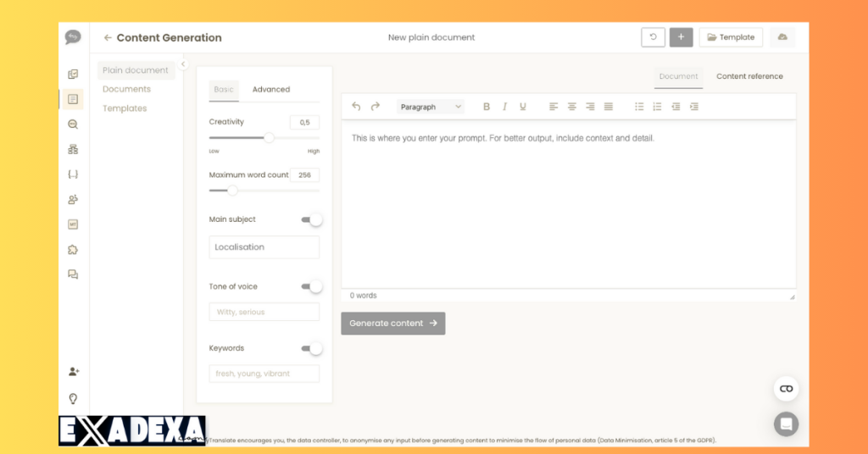The height and width of the screenshot is (454, 868).
Task: Collapse the side panel with chevron
Action: click(x=183, y=64)
